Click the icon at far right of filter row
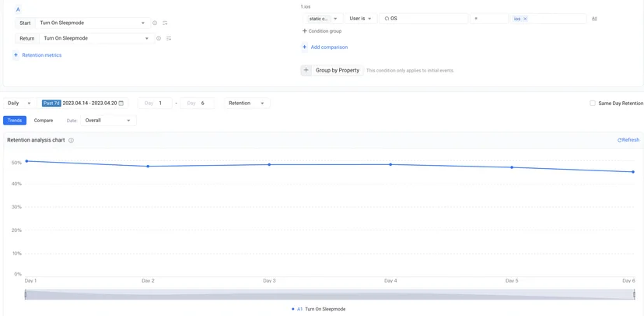Image resolution: width=644 pixels, height=316 pixels. (x=594, y=19)
